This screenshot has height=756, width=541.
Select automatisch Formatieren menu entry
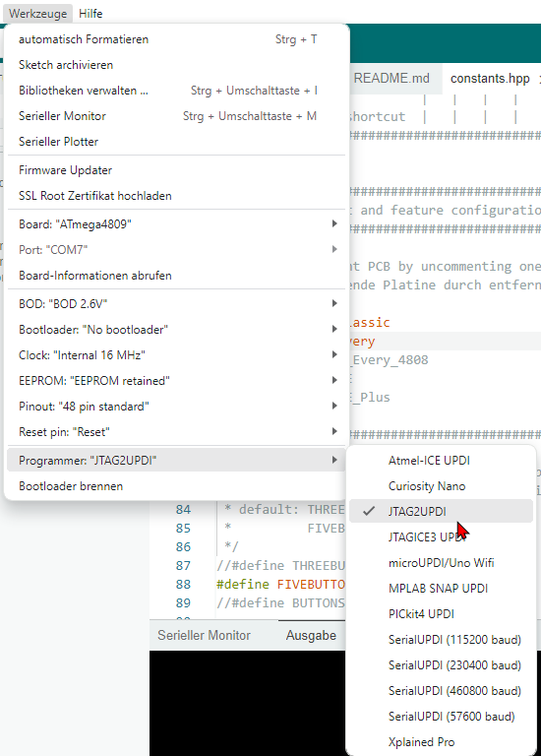[x=176, y=39]
